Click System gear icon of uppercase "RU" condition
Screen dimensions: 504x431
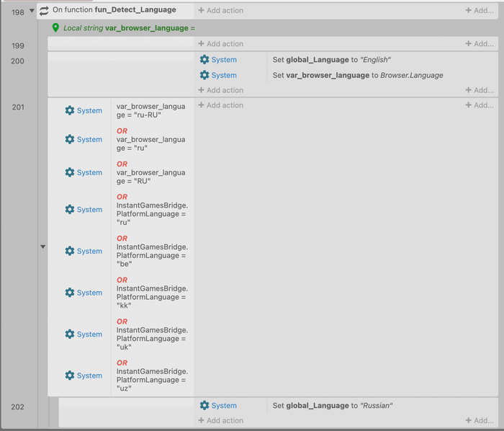[70, 172]
